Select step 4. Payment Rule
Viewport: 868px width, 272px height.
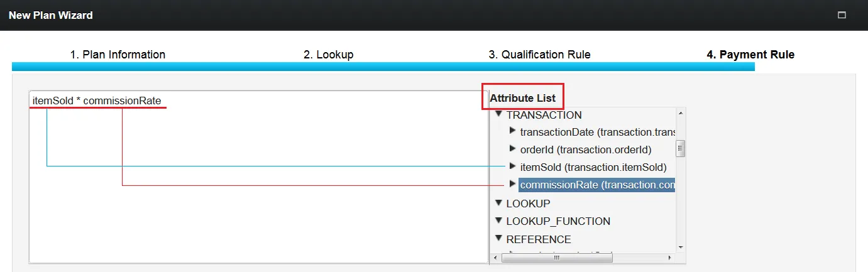[750, 55]
